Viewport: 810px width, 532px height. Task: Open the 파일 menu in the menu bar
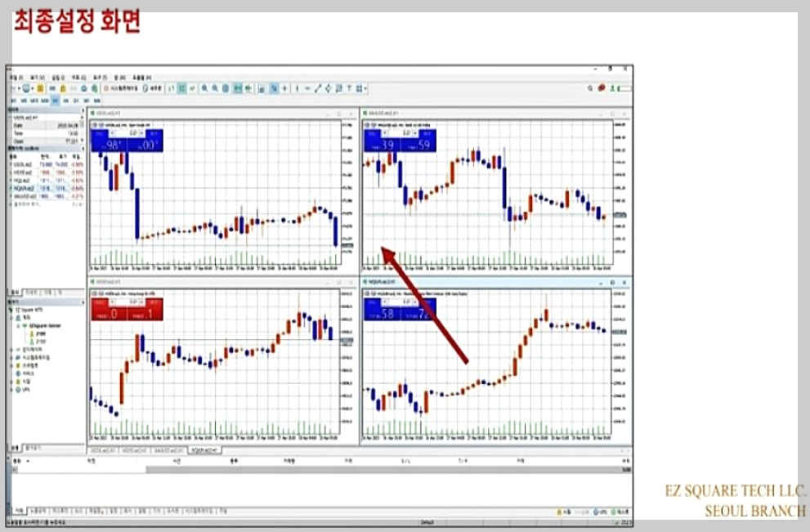coord(16,78)
